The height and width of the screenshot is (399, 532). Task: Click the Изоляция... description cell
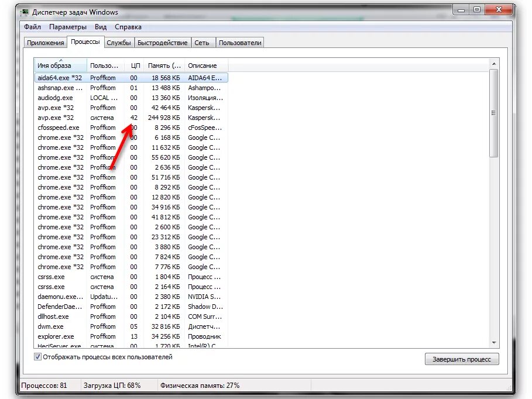[x=205, y=98]
